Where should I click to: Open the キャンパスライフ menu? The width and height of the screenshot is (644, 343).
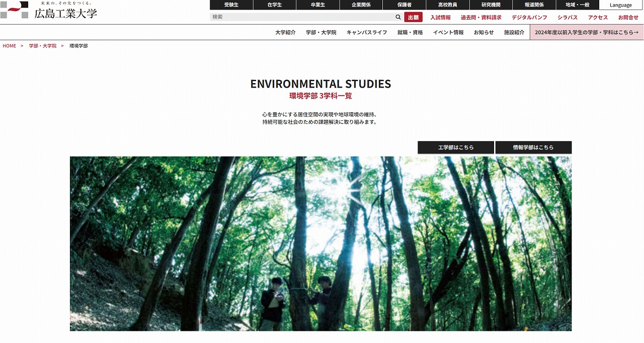pyautogui.click(x=366, y=32)
